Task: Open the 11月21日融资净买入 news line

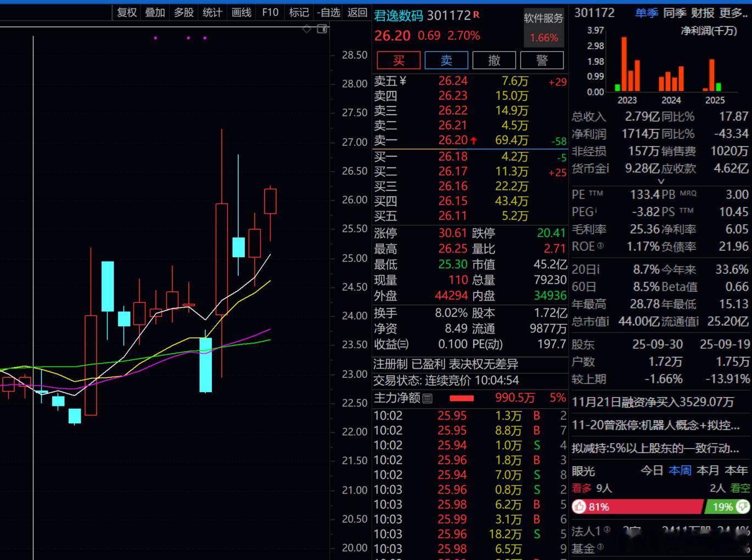Action: click(x=653, y=402)
